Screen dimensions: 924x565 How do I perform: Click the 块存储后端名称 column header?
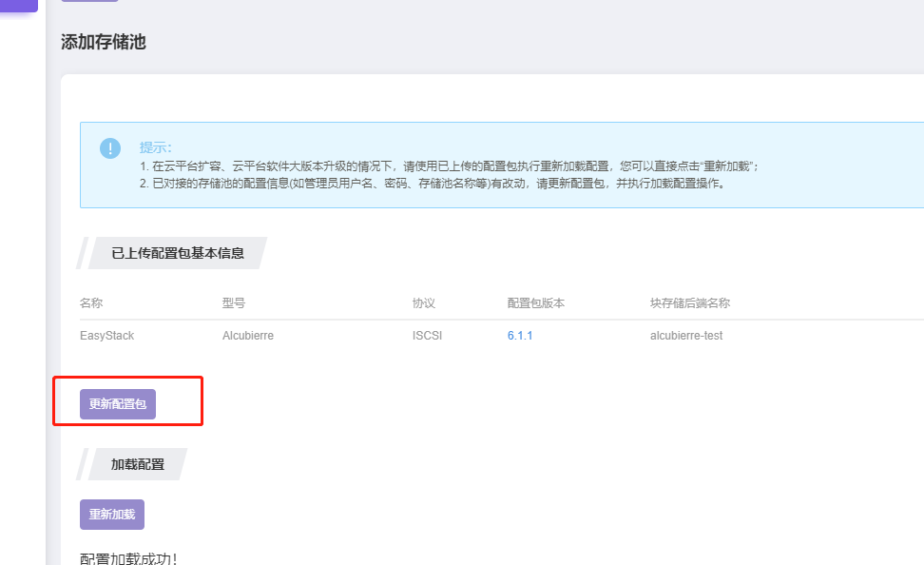690,303
